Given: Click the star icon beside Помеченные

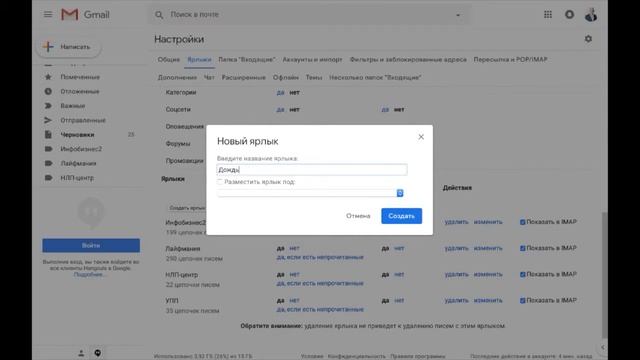Looking at the screenshot, I should coord(48,77).
